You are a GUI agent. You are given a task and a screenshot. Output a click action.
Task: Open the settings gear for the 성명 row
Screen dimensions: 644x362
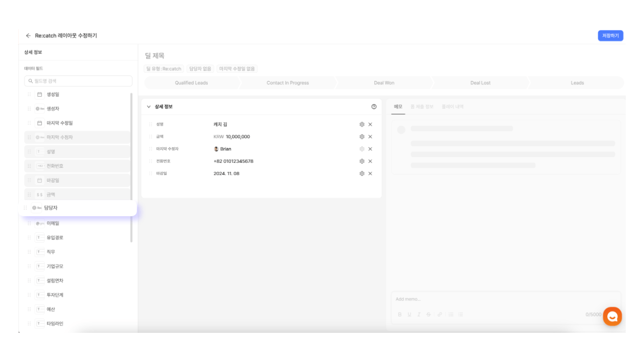(x=362, y=124)
